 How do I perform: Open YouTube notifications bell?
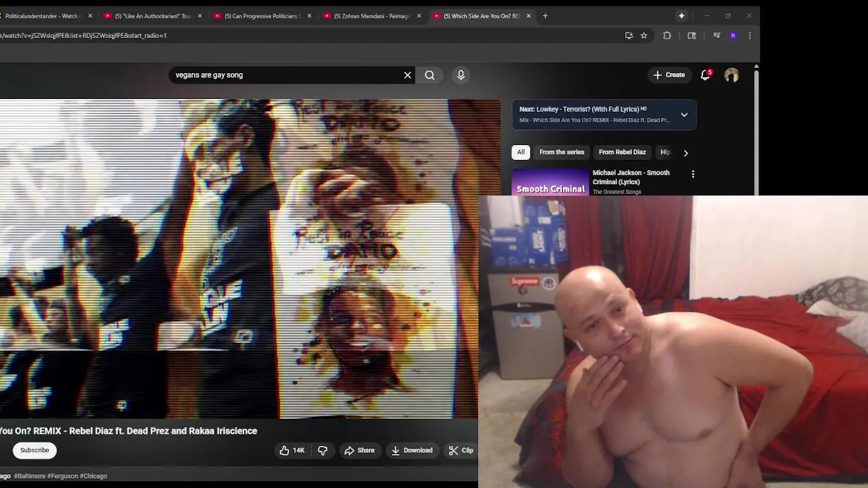705,75
